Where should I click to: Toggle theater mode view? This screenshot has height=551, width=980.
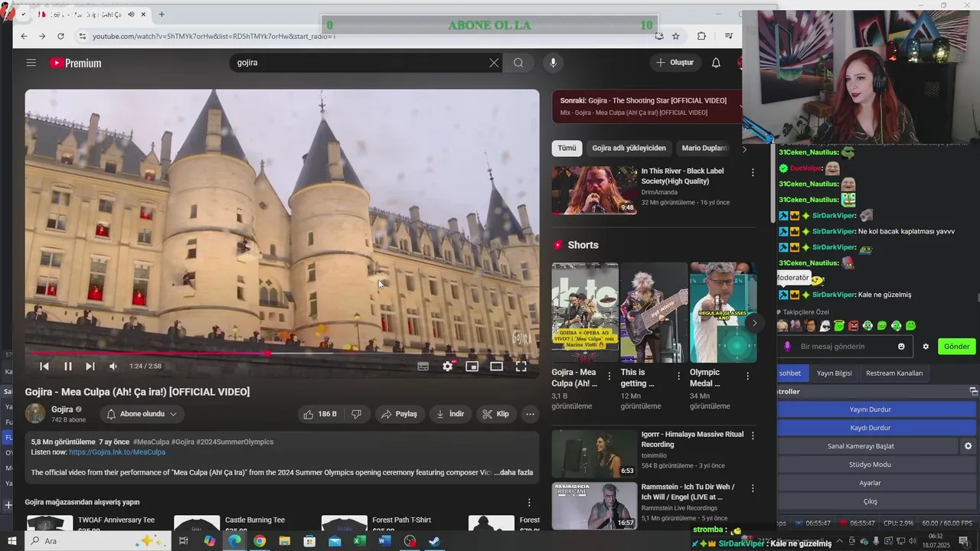coord(497,367)
